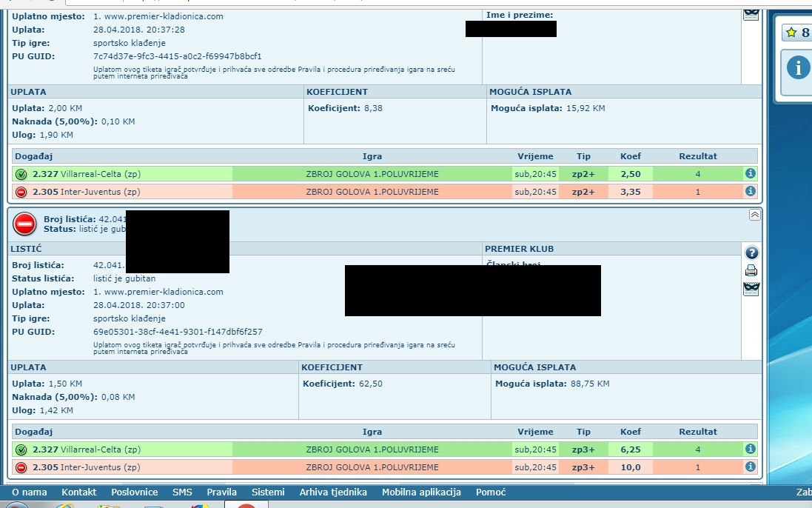This screenshot has height=508, width=812.
Task: Select 'listić je gubitan' status text
Action: click(x=124, y=278)
